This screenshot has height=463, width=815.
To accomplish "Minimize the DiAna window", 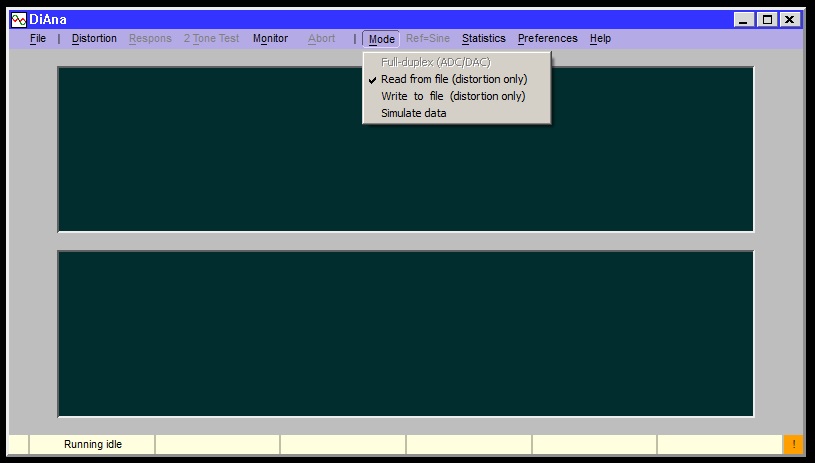I will tap(744, 20).
